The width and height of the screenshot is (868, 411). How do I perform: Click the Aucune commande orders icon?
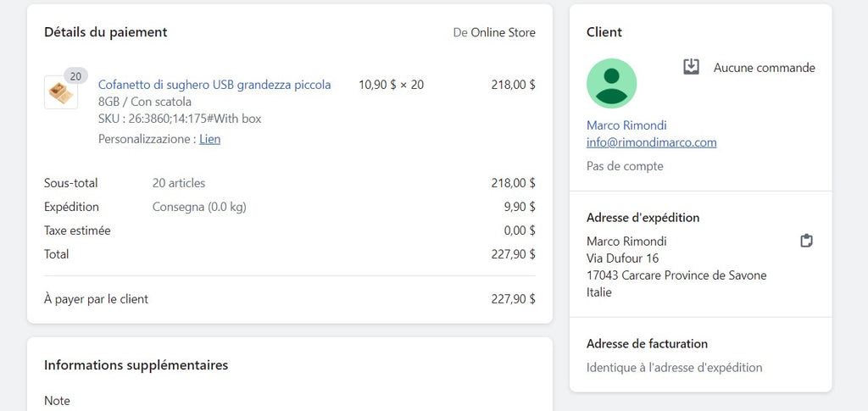(x=691, y=67)
